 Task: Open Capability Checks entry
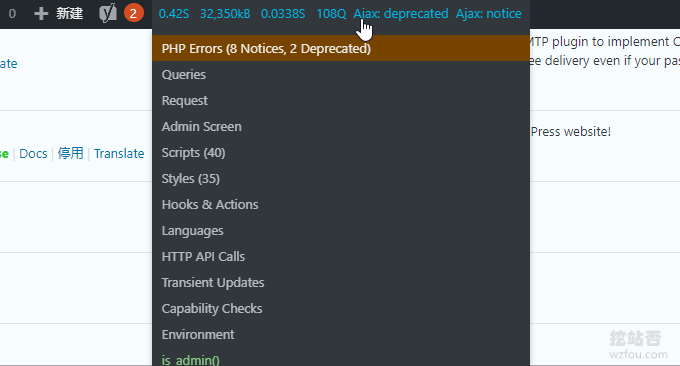tap(340, 308)
